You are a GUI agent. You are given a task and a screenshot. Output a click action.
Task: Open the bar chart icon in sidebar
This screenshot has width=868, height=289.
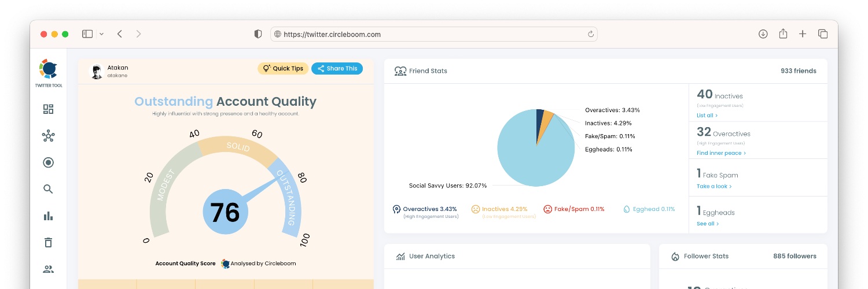(49, 216)
